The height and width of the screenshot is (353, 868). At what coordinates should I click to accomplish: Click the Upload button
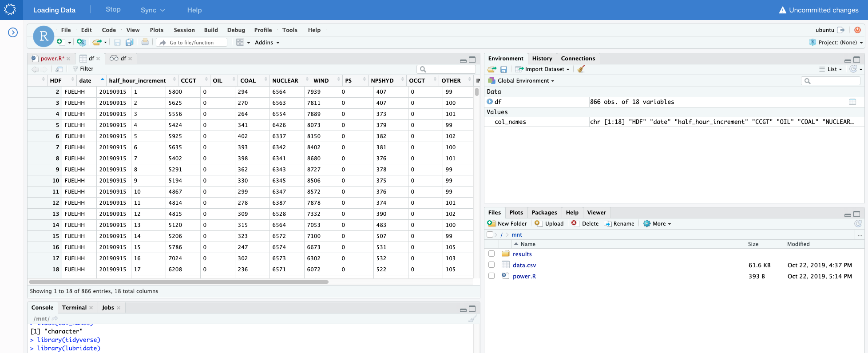click(x=549, y=223)
